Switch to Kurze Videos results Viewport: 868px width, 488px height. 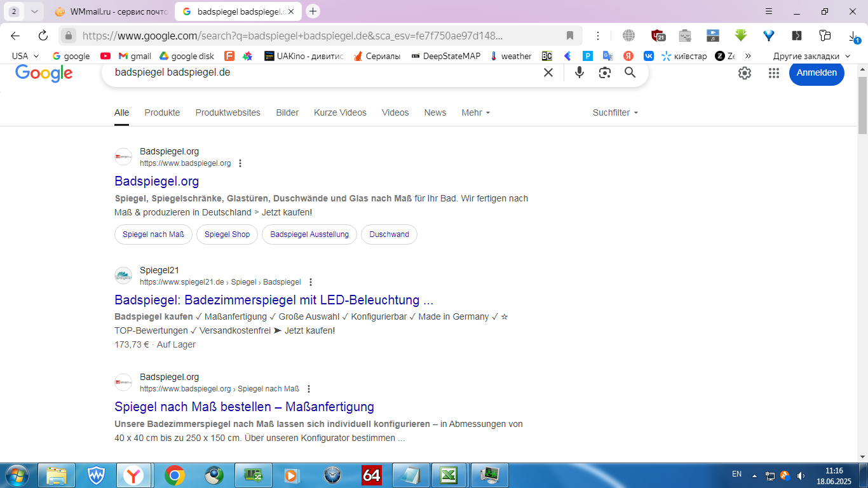click(340, 112)
